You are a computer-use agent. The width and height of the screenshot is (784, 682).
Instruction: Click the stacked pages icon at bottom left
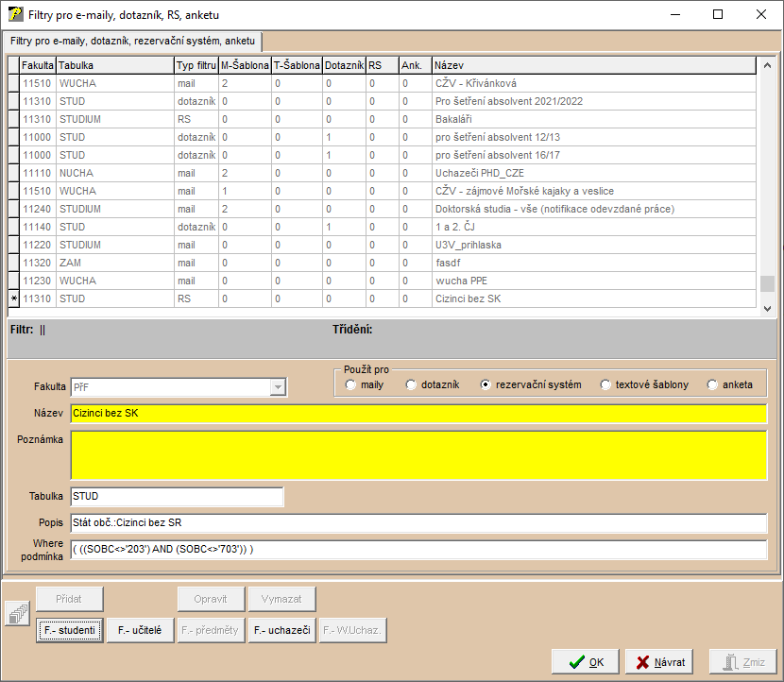(18, 614)
